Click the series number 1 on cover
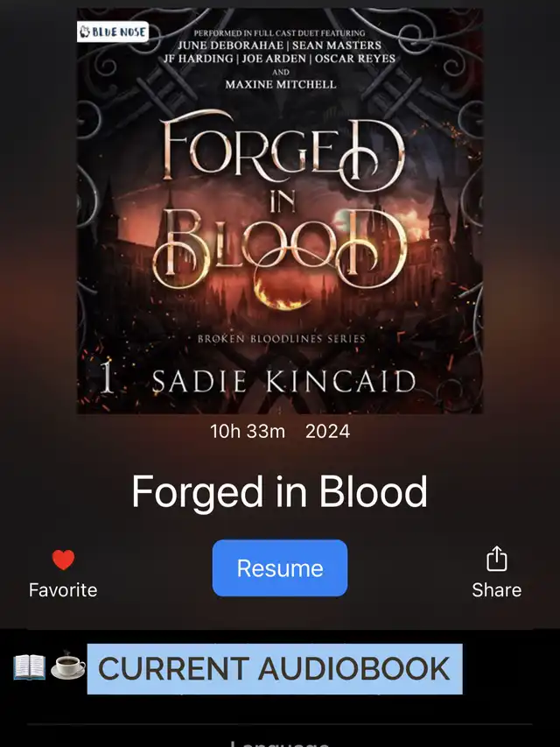The width and height of the screenshot is (560, 747). [x=107, y=378]
